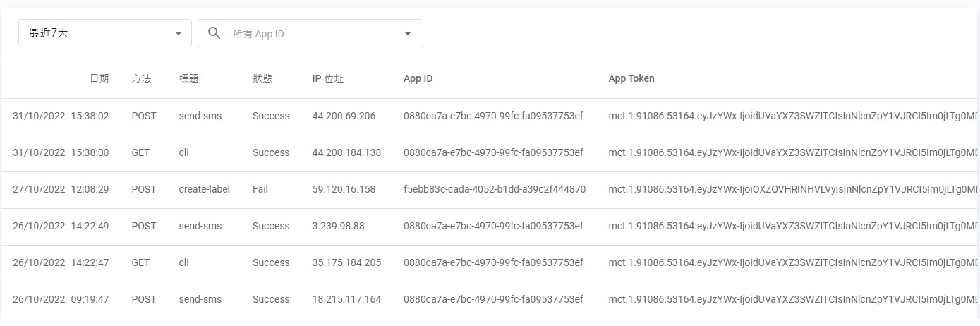Click the Fail status cell

(260, 189)
